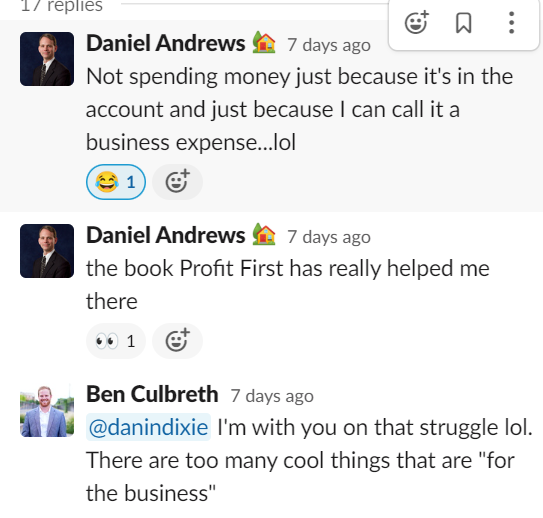
Task: Toggle the eyes emoji reaction
Action: (116, 341)
